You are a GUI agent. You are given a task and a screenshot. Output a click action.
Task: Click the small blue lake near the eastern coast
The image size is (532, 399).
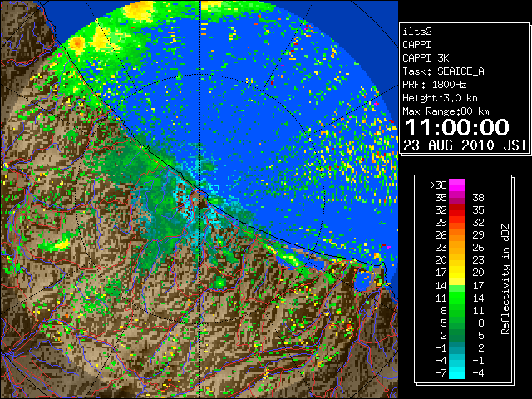click(x=363, y=283)
